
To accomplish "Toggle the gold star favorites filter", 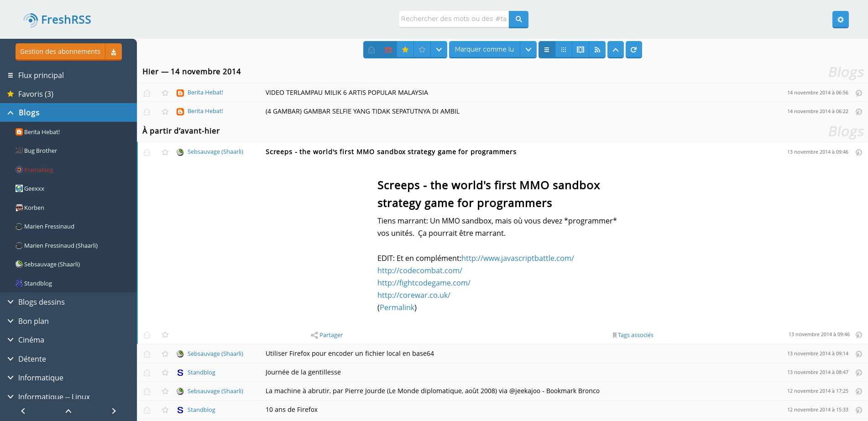I will pyautogui.click(x=405, y=50).
